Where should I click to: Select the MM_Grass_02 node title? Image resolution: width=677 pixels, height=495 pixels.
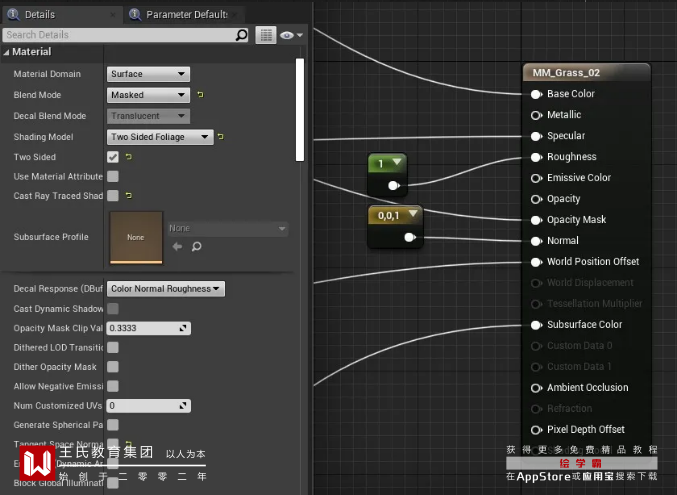(x=566, y=73)
